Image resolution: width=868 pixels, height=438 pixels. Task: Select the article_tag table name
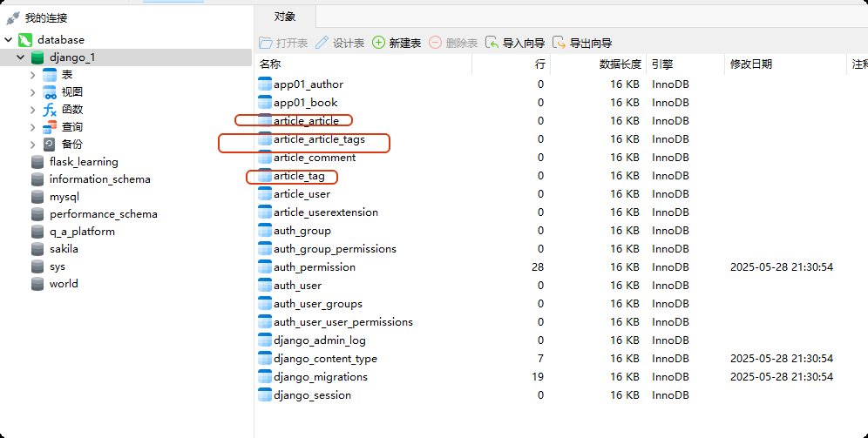pos(299,176)
